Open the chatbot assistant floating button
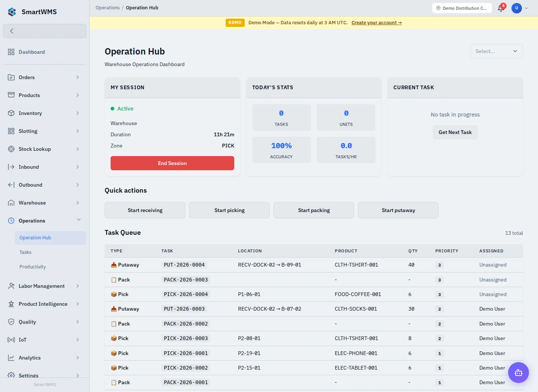Image resolution: width=538 pixels, height=392 pixels. point(518,373)
